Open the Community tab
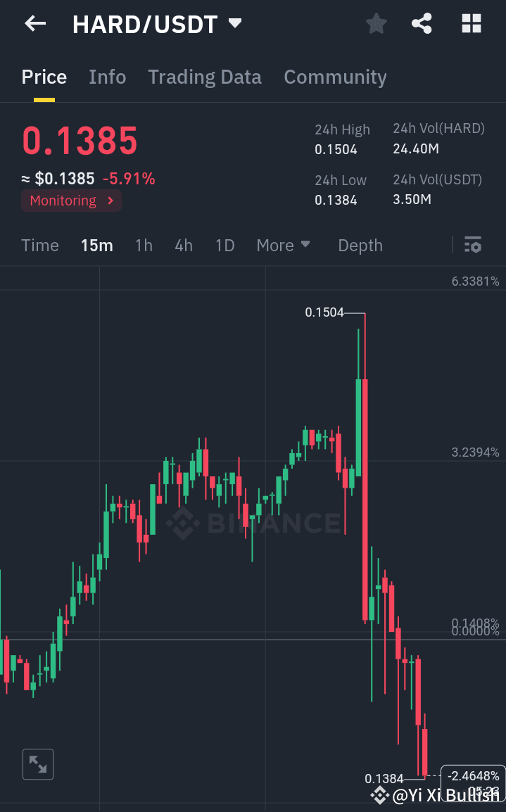This screenshot has width=506, height=812. 335,77
